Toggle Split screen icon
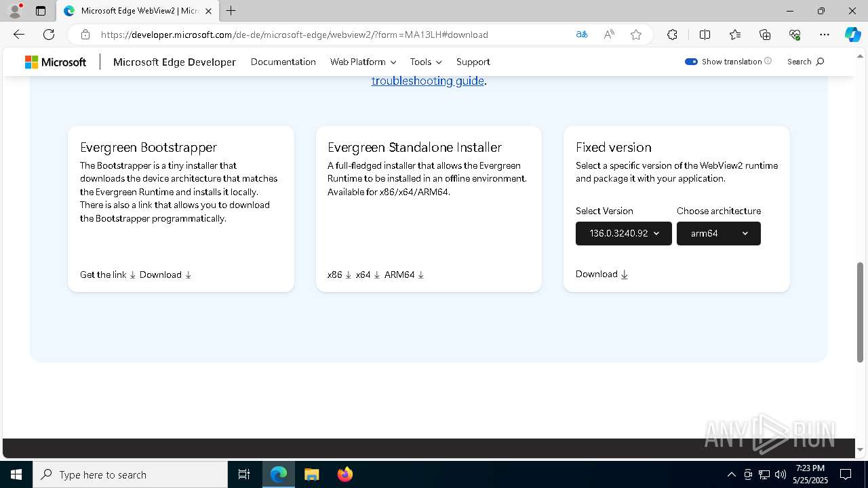Viewport: 868px width, 488px height. pyautogui.click(x=705, y=35)
